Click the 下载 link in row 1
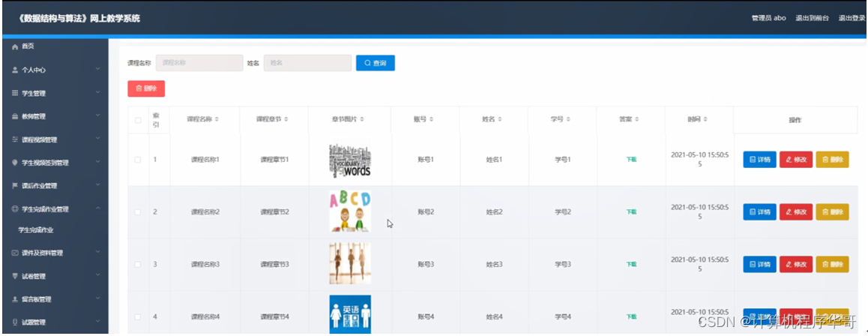 [631, 160]
